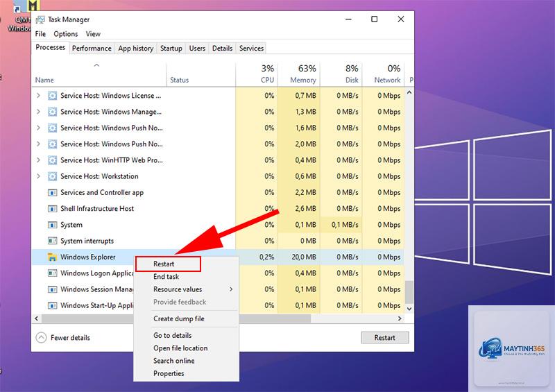Click the vertical scrollbar up arrow
555x392 pixels.
tap(409, 93)
